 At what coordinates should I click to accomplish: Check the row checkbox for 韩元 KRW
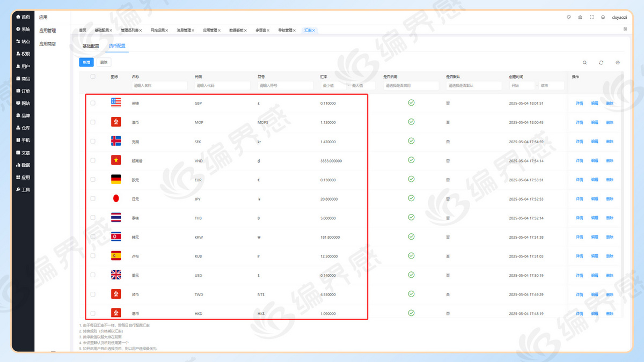click(x=93, y=237)
